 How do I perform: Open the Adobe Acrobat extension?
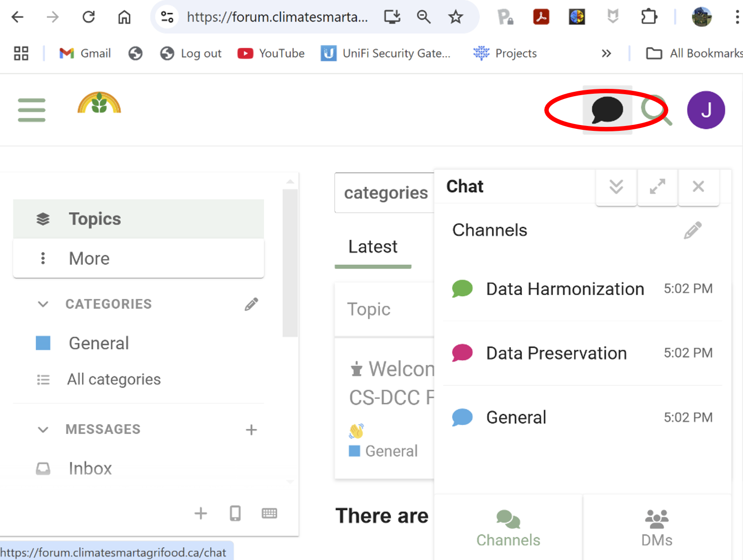point(541,17)
